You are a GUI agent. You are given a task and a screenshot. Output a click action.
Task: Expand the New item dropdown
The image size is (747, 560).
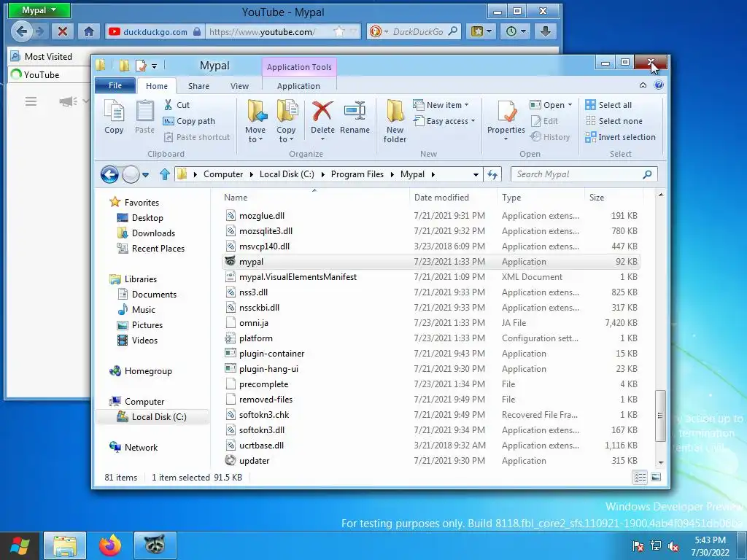441,105
